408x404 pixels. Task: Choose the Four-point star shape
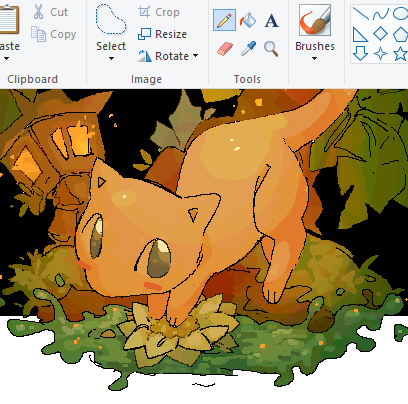tap(380, 54)
